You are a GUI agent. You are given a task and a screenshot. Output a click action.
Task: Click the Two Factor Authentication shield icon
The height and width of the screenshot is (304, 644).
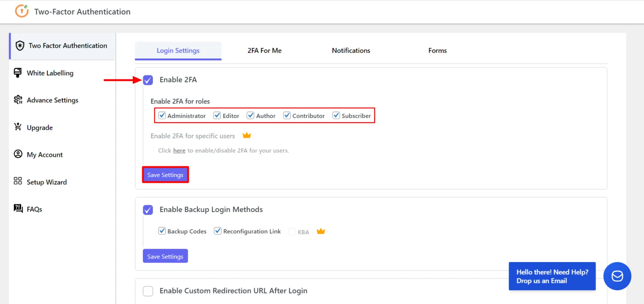click(x=20, y=46)
